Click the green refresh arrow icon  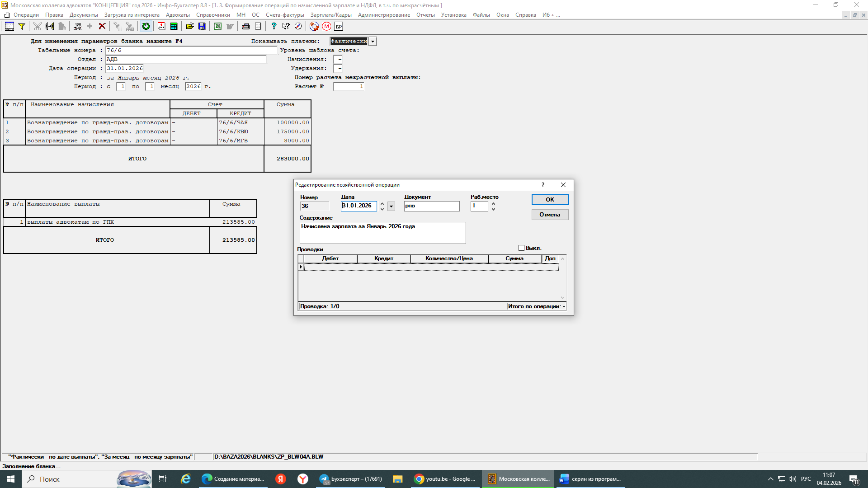(x=146, y=27)
